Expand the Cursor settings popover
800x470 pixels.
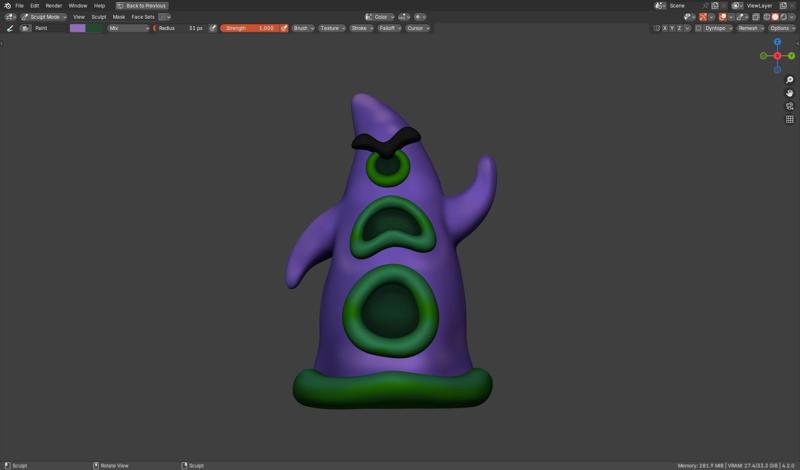(x=418, y=28)
